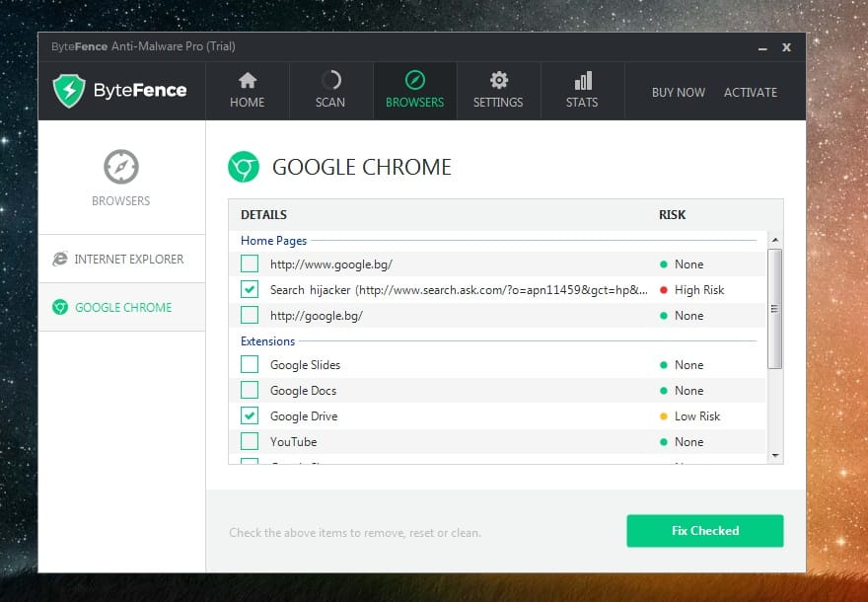Viewport: 868px width, 602px height.
Task: Click the scrollbar down arrow
Action: point(775,456)
